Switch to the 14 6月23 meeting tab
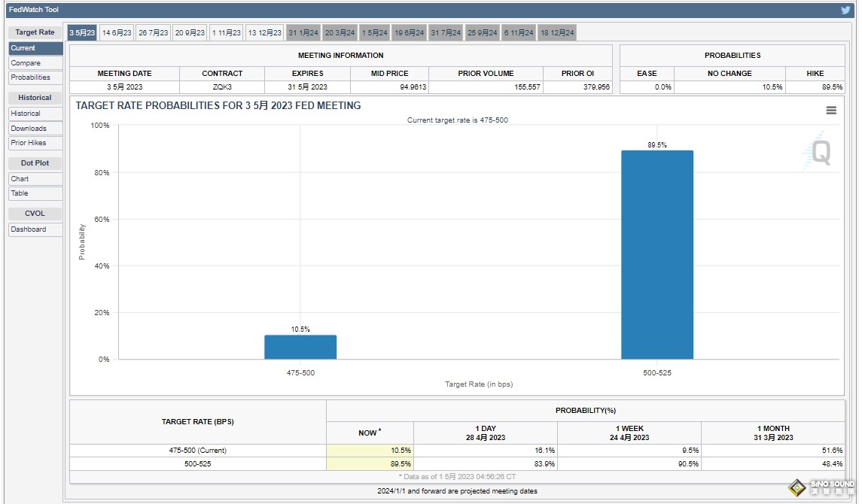Screen dimensions: 862x504 coord(117,33)
